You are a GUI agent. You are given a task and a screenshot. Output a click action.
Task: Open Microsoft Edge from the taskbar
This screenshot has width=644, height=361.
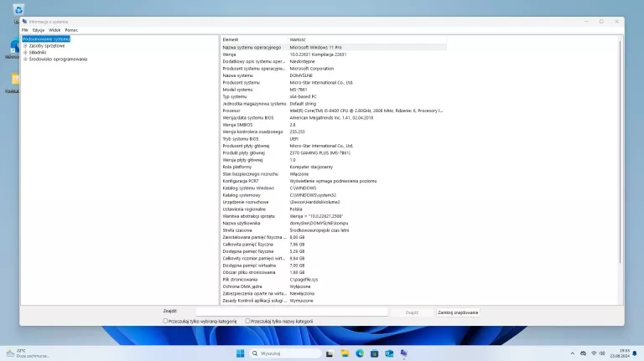[360, 353]
